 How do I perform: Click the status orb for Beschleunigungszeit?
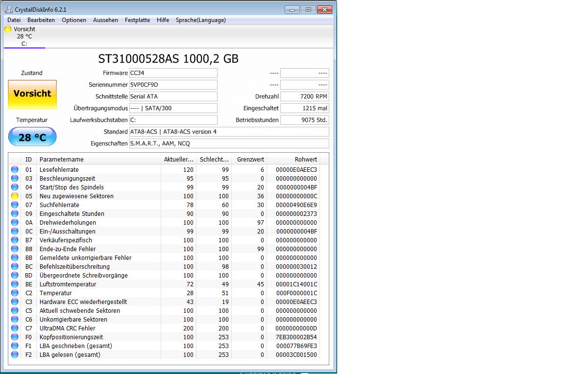[15, 178]
